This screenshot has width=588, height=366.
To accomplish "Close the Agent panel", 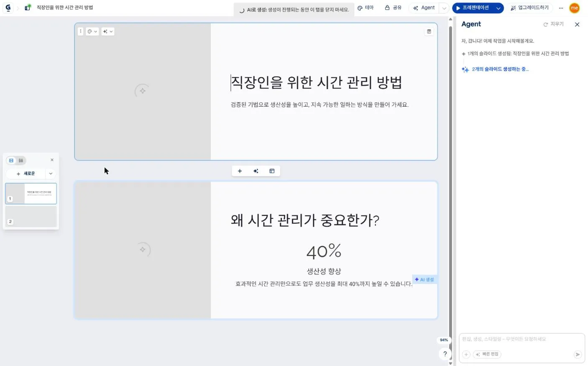I will point(577,25).
